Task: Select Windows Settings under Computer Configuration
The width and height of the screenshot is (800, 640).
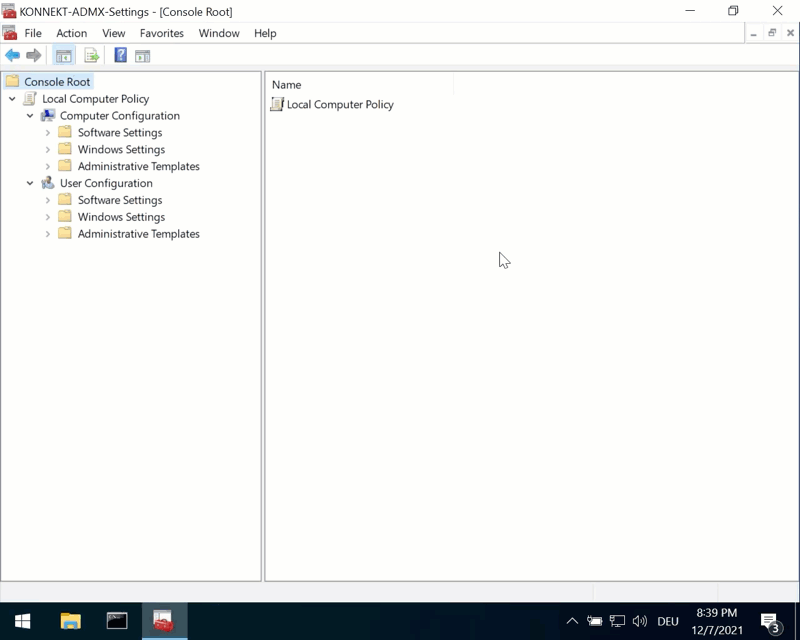Action: [x=121, y=149]
